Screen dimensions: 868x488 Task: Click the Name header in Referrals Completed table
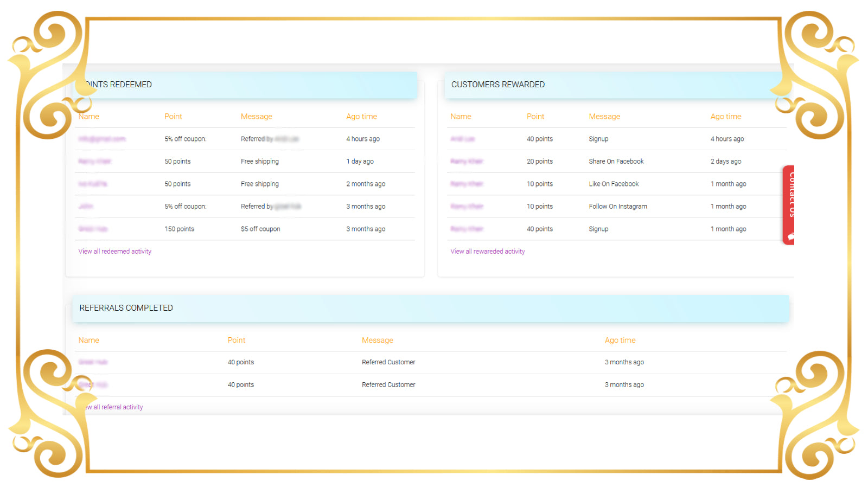88,340
